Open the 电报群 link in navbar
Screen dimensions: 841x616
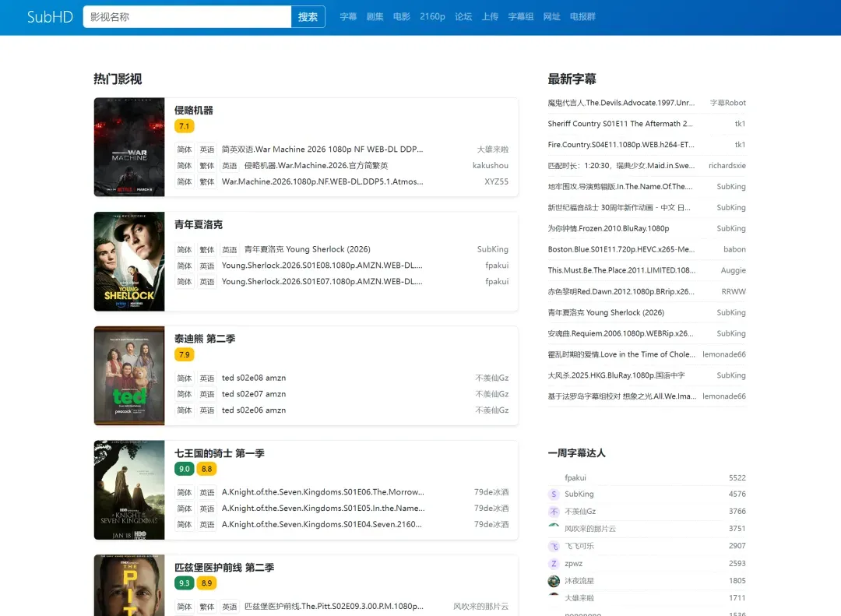point(582,16)
